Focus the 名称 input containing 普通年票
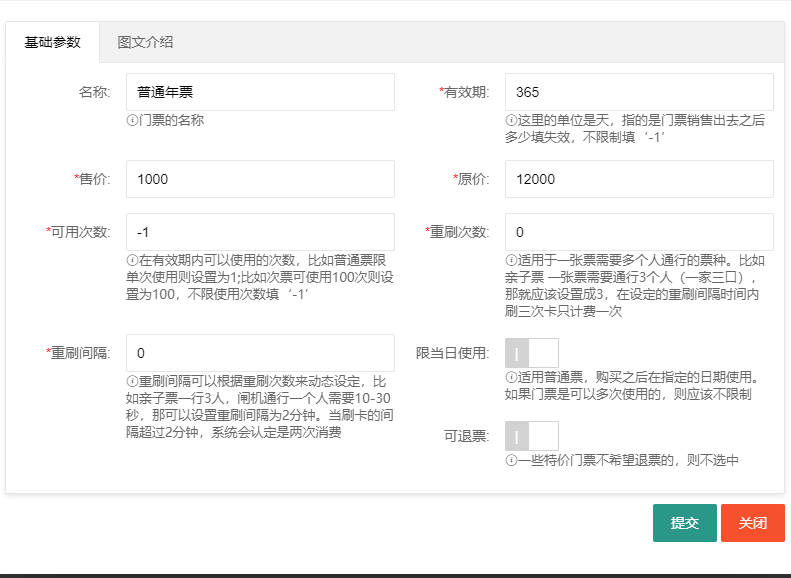The height and width of the screenshot is (578, 791). pos(260,92)
